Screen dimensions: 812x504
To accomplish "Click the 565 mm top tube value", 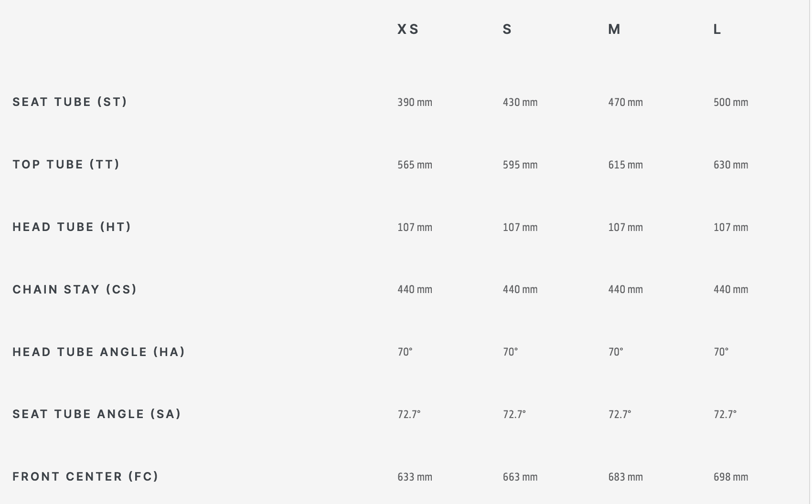I will coord(415,165).
